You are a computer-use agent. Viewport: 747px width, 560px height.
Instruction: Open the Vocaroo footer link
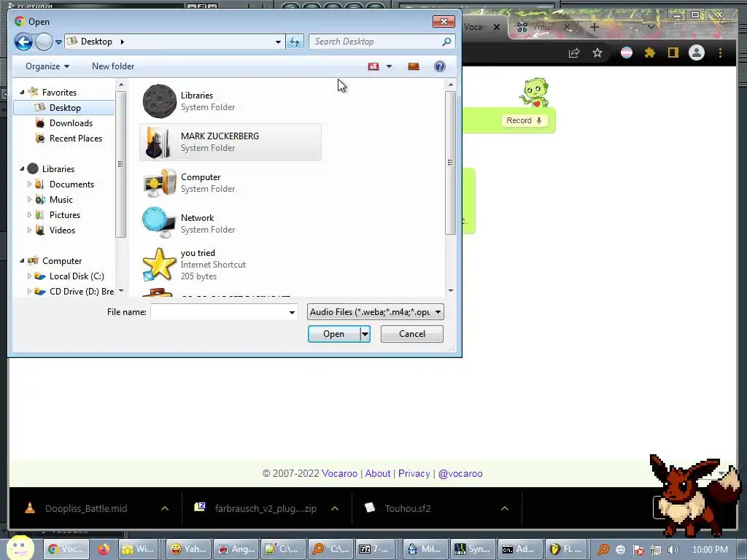pyautogui.click(x=339, y=473)
